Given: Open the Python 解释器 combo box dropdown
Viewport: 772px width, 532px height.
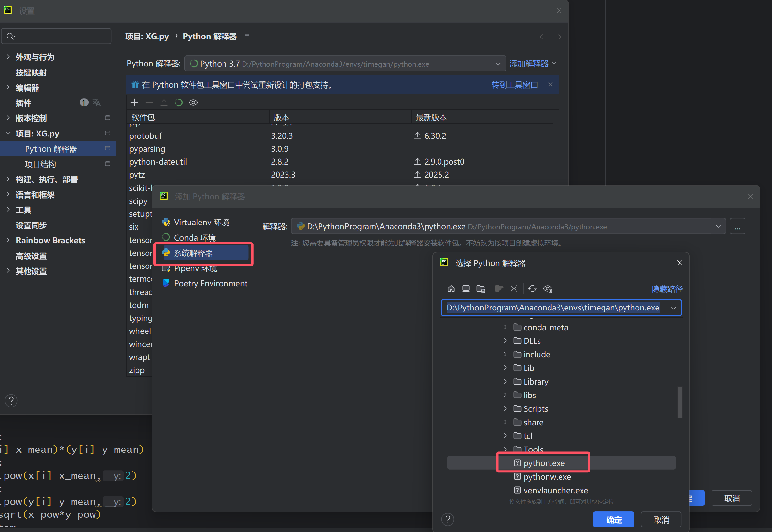Looking at the screenshot, I should [x=498, y=64].
